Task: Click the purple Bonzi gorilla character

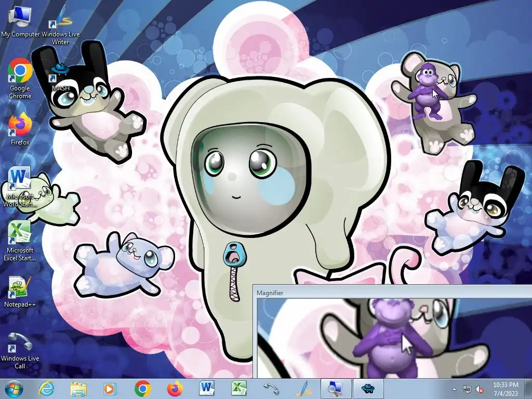Action: click(427, 91)
